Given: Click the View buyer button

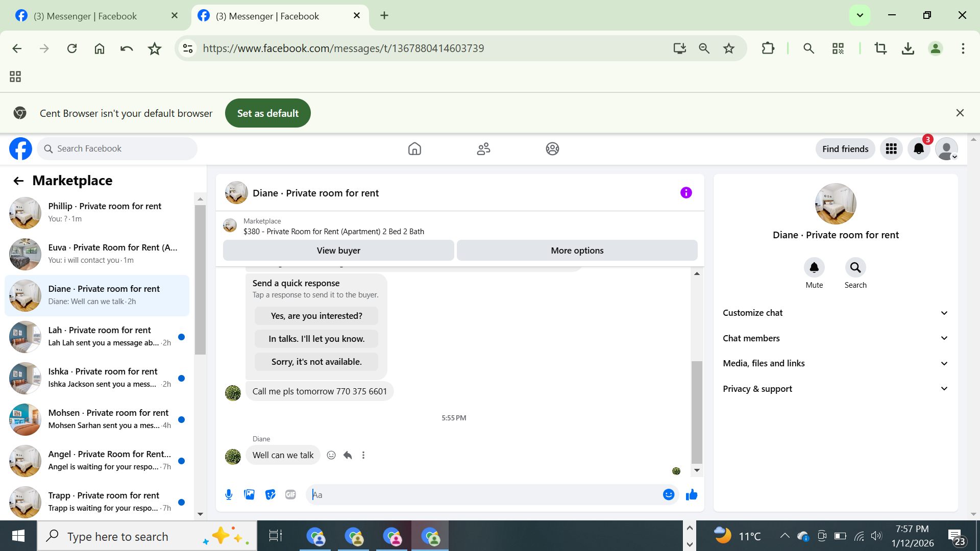Looking at the screenshot, I should [338, 251].
